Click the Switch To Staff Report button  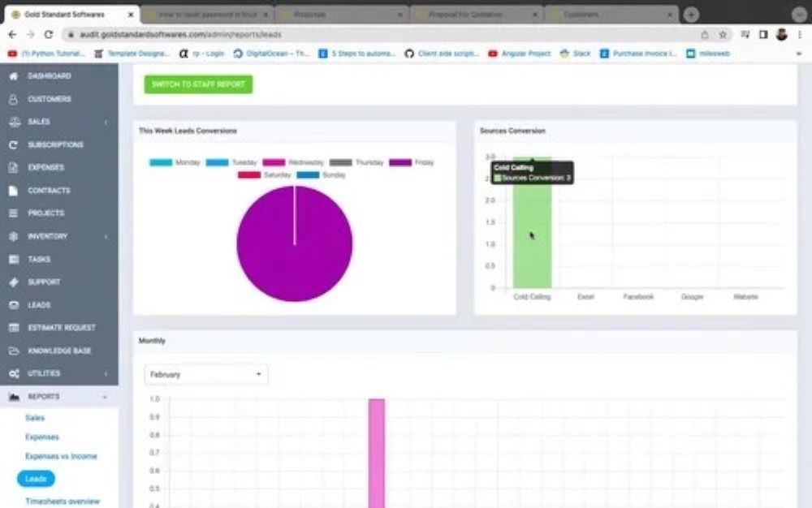(x=197, y=84)
